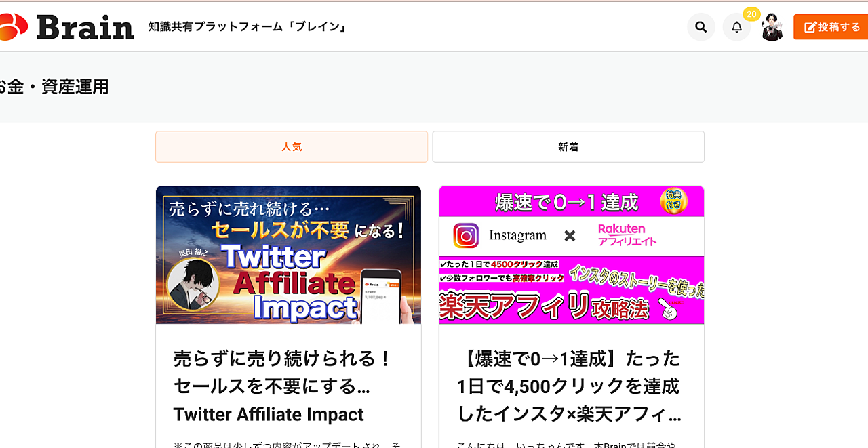Screen dimensions: 868x448
Task: Click the tagline 知識共有プラットフォーム「ブレイン」
Action: [248, 27]
